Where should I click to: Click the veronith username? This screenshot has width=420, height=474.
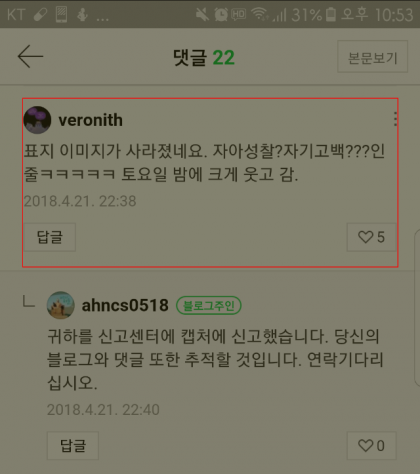(91, 120)
